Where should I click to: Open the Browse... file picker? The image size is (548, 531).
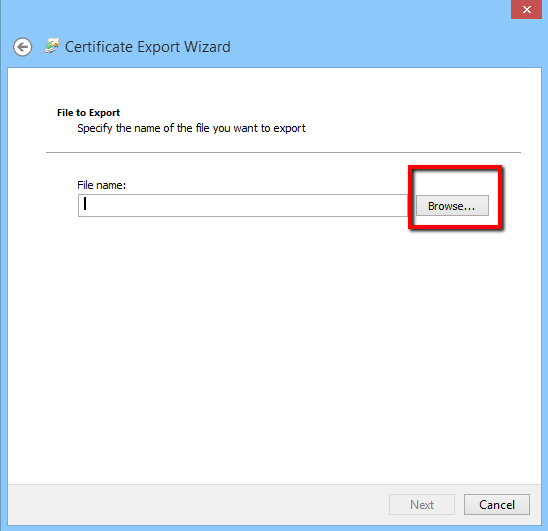coord(452,206)
